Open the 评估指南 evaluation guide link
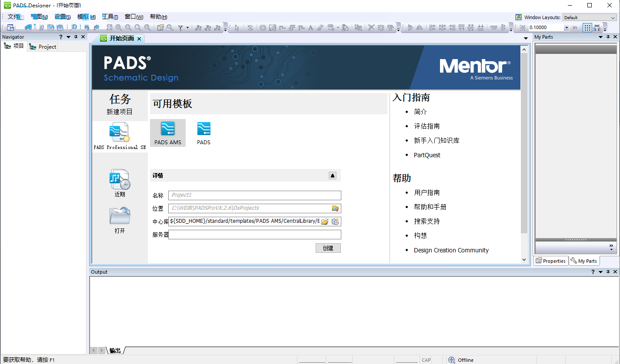This screenshot has width=620, height=364. click(427, 126)
